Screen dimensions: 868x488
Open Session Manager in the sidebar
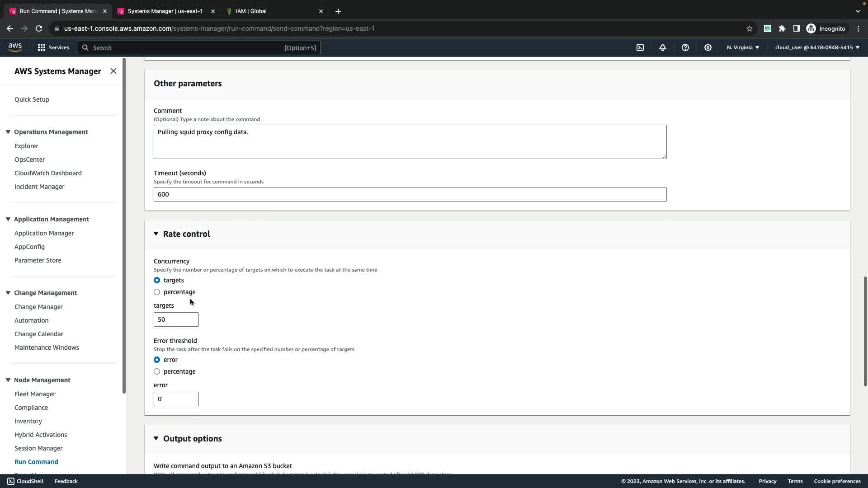tap(38, 448)
